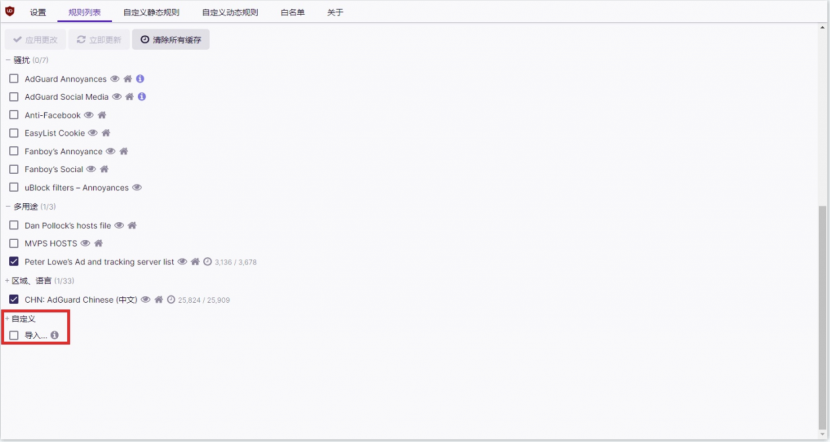Image resolution: width=830 pixels, height=442 pixels.
Task: Open the 自定义静态规则 tab
Action: [151, 12]
